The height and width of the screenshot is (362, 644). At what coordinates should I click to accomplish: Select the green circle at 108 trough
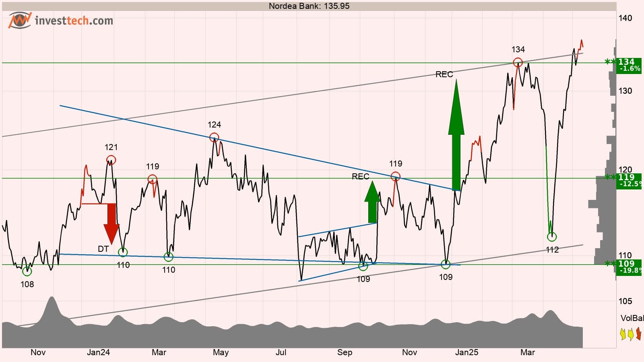pyautogui.click(x=27, y=271)
